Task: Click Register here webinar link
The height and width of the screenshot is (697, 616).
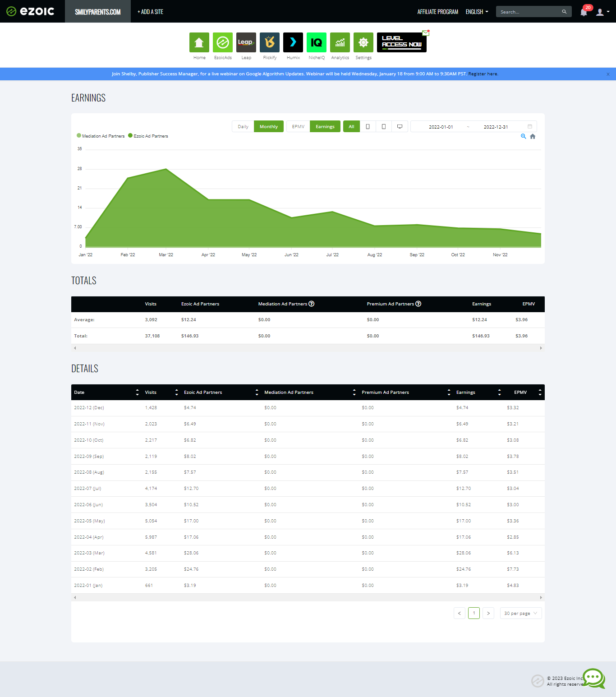Action: (x=483, y=74)
